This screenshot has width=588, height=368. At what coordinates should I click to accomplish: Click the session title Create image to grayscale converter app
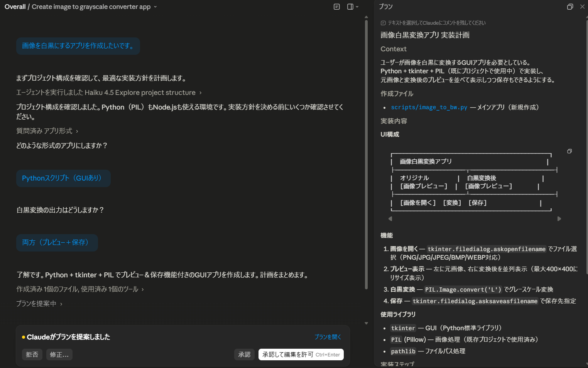91,7
